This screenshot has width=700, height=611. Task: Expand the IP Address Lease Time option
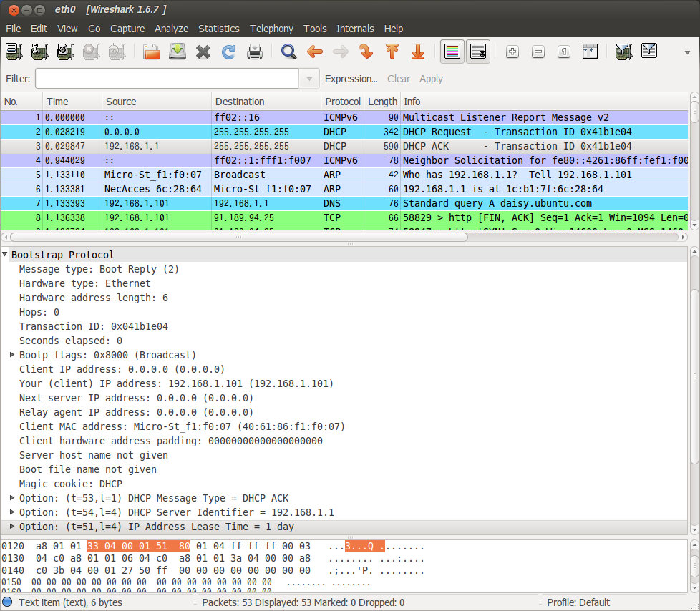(12, 526)
